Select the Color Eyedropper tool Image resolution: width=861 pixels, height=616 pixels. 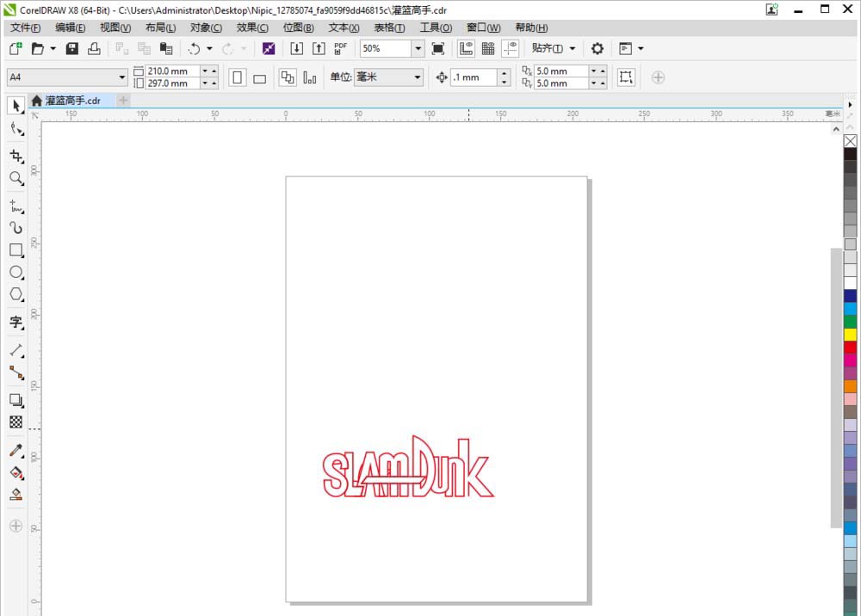15,451
